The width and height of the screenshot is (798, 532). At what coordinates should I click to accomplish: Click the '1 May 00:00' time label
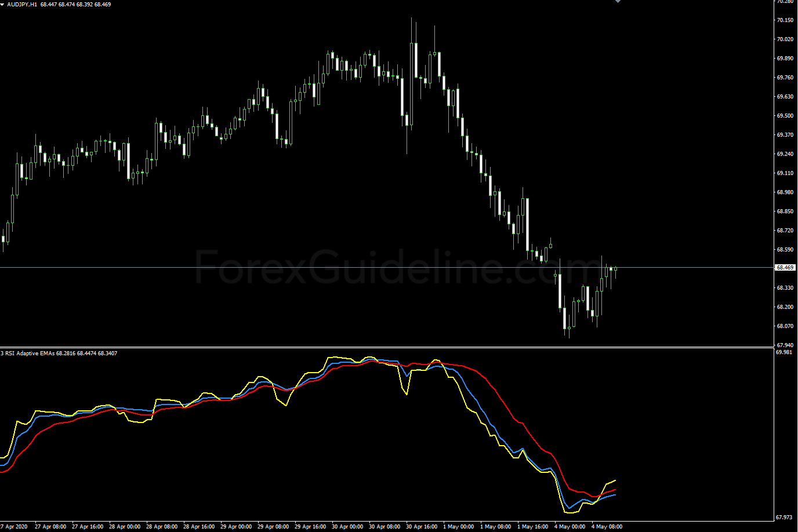(459, 527)
